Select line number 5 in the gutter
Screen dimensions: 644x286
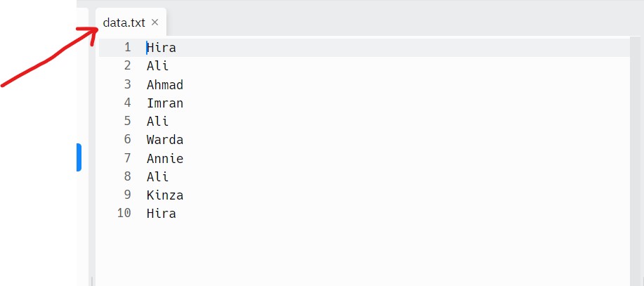tap(127, 121)
